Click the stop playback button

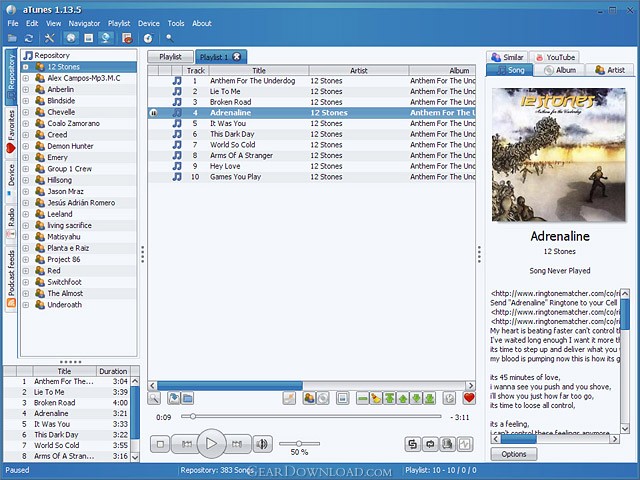160,444
